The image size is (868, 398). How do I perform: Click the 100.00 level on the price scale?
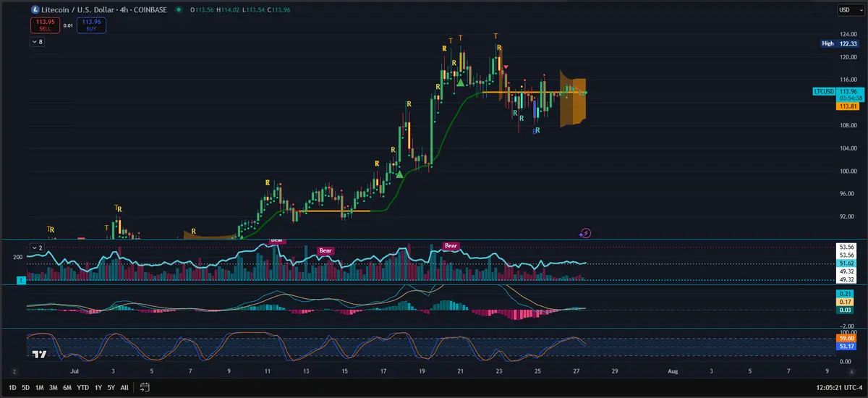tap(848, 171)
